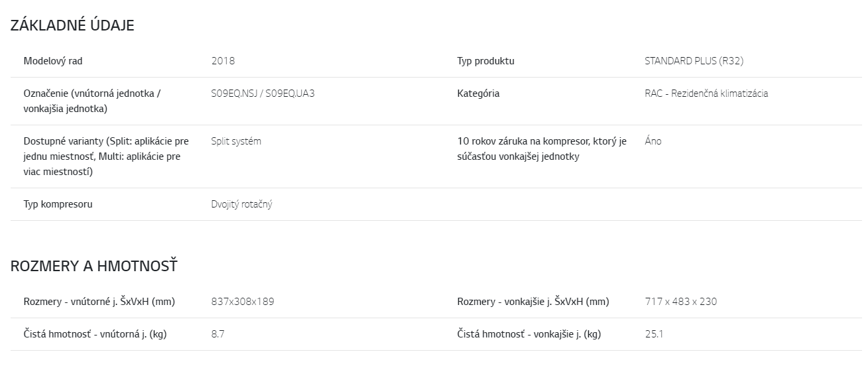Click the Čistá hmotnosť - vonkajšie j. label
Image resolution: width=868 pixels, height=366 pixels.
529,334
